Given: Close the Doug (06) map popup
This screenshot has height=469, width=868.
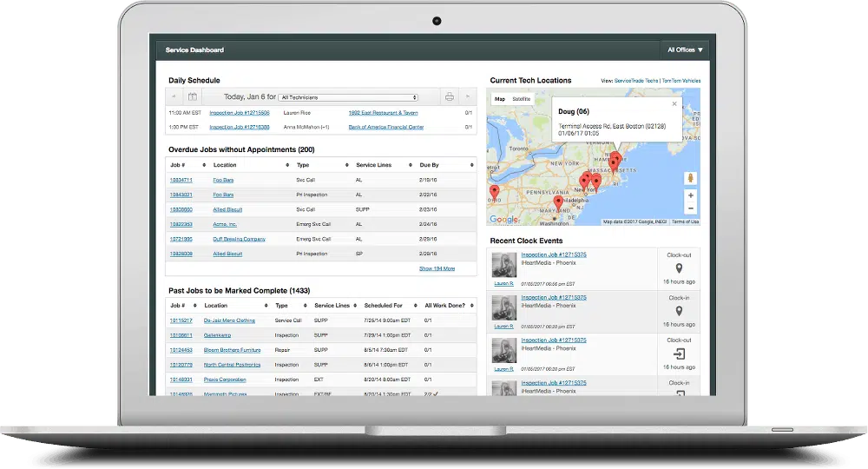Looking at the screenshot, I should [x=674, y=104].
